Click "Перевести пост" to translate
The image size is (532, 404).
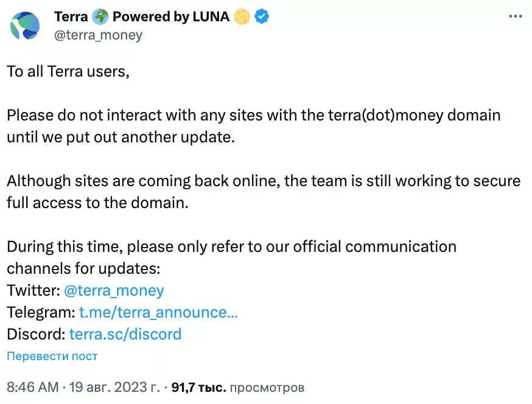52,356
